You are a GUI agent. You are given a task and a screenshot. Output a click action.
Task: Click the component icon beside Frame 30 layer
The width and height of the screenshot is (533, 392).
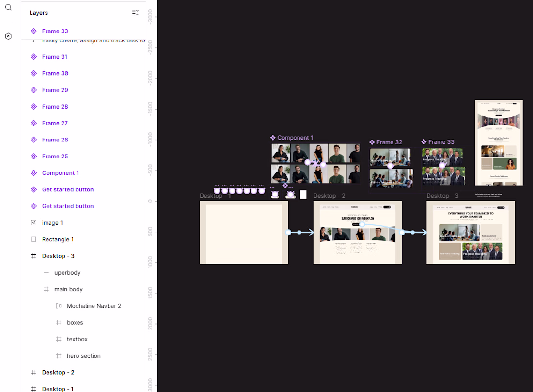tap(33, 74)
